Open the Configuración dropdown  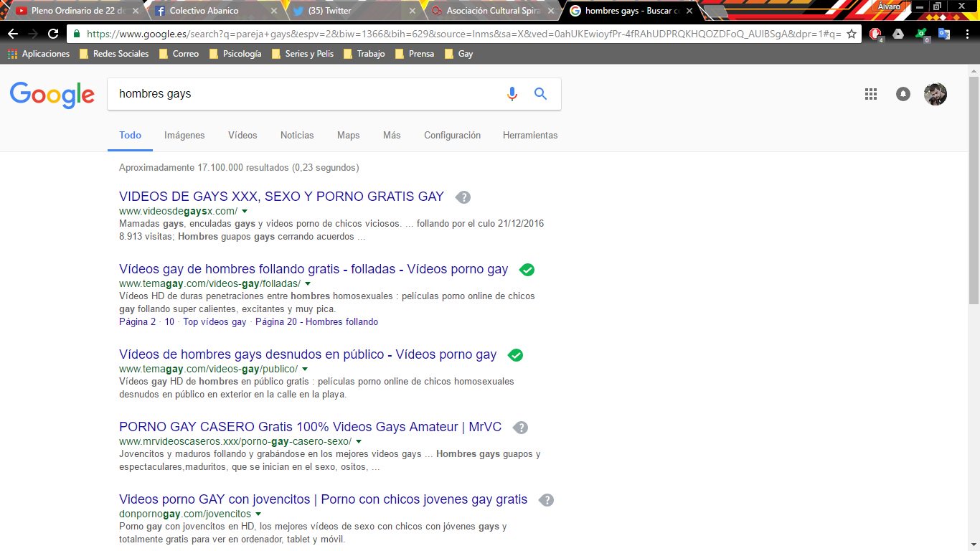pos(452,135)
